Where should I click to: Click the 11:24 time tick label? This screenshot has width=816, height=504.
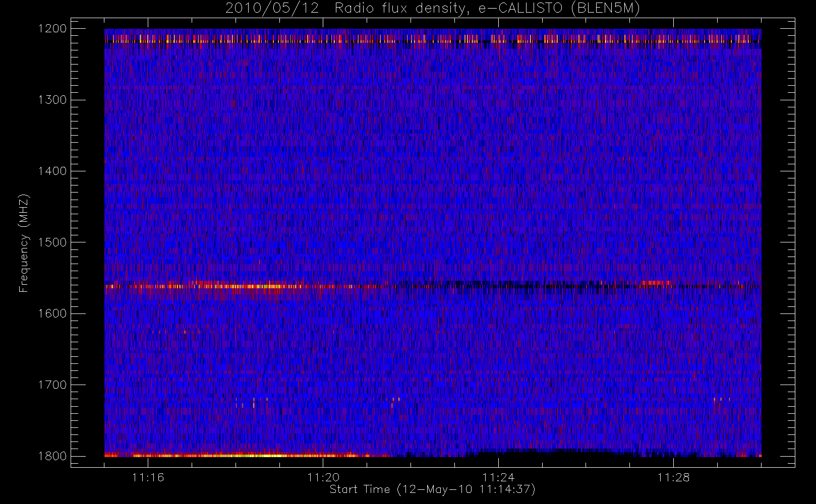click(x=498, y=477)
